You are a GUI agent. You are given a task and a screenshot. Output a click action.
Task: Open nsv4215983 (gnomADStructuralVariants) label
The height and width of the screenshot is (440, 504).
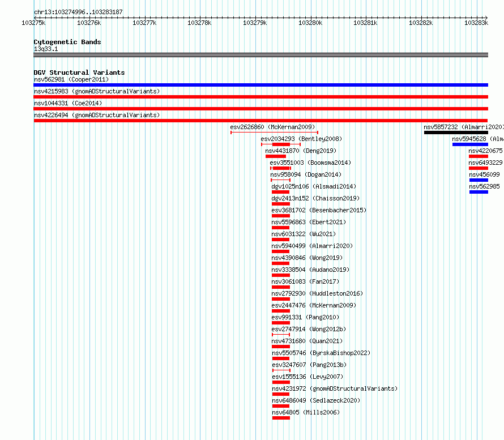(97, 91)
